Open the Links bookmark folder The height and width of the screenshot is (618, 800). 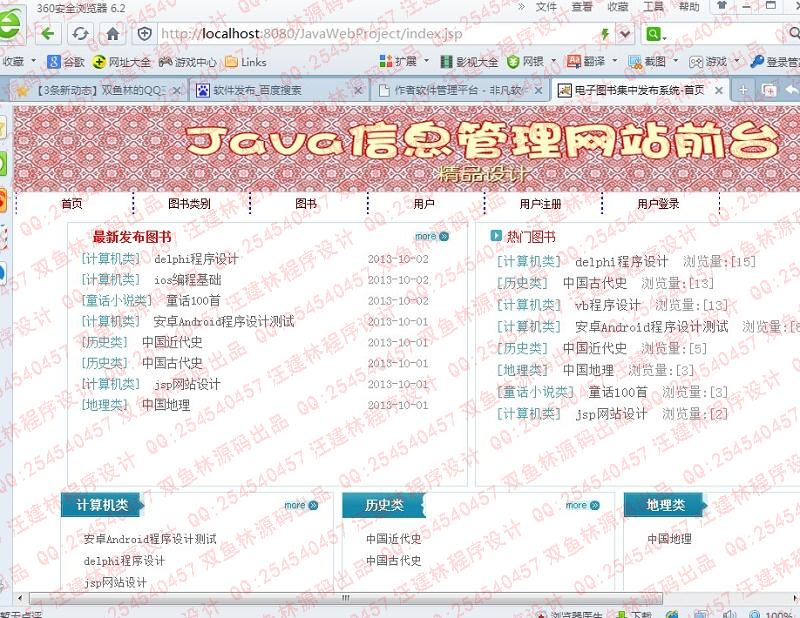245,62
